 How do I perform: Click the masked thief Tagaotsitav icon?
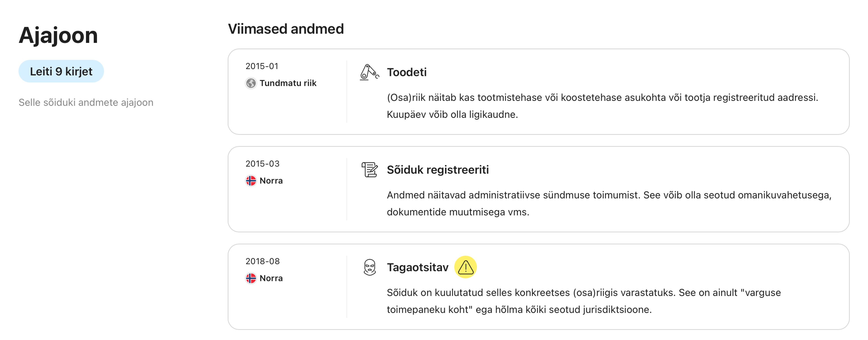(369, 267)
